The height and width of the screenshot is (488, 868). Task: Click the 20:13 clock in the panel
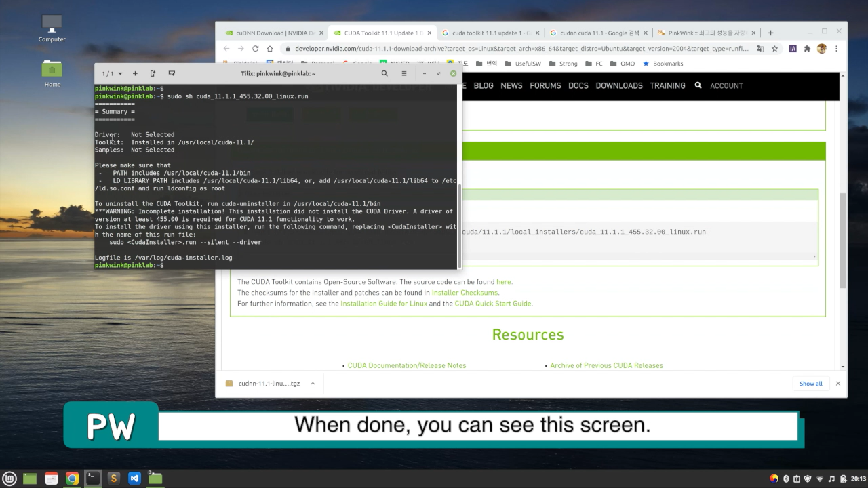(x=858, y=479)
